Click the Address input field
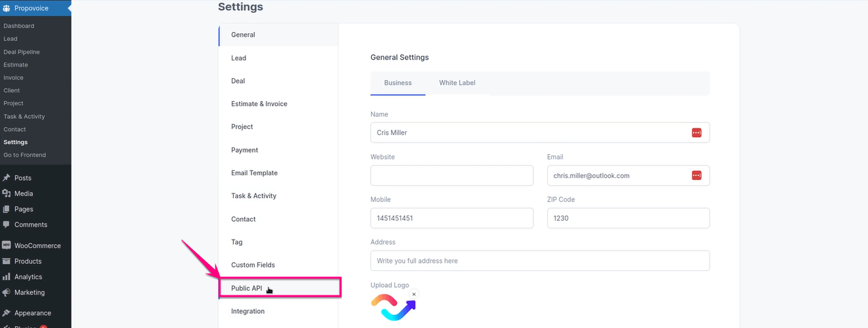The height and width of the screenshot is (328, 868). [540, 260]
